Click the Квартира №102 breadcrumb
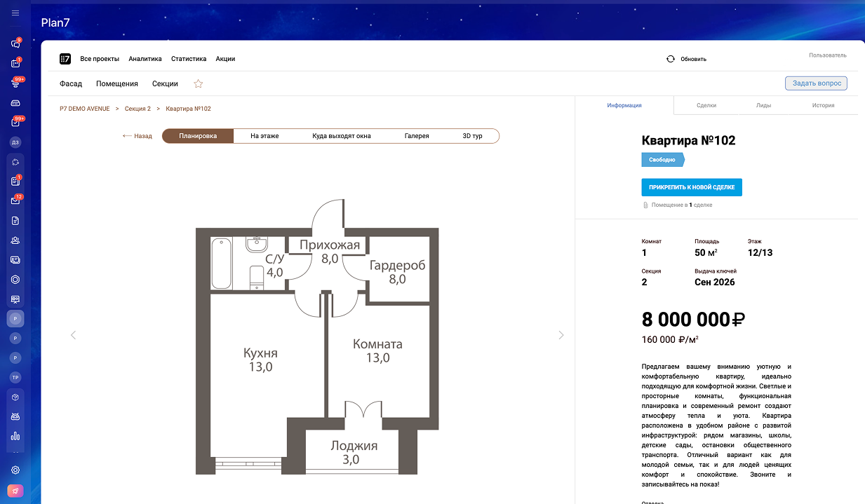The image size is (865, 504). 188,109
